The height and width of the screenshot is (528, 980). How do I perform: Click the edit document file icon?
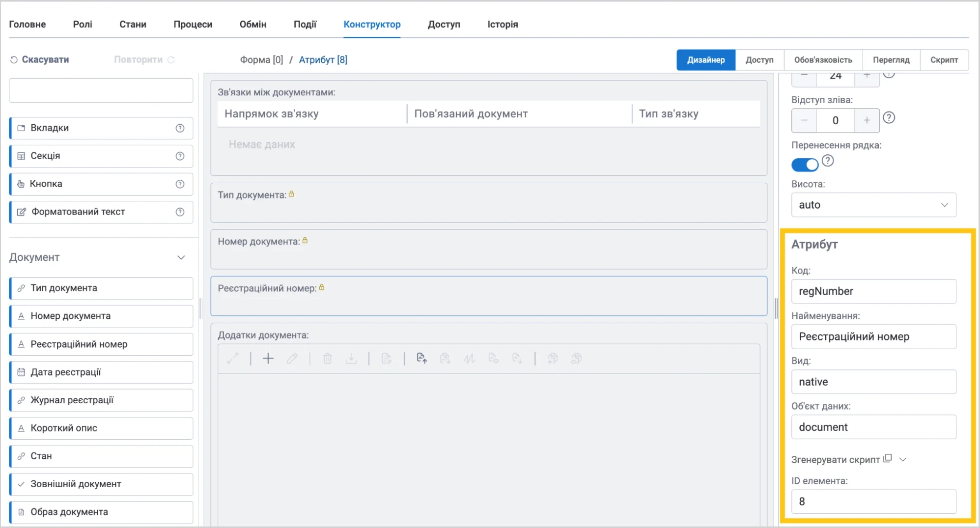387,359
